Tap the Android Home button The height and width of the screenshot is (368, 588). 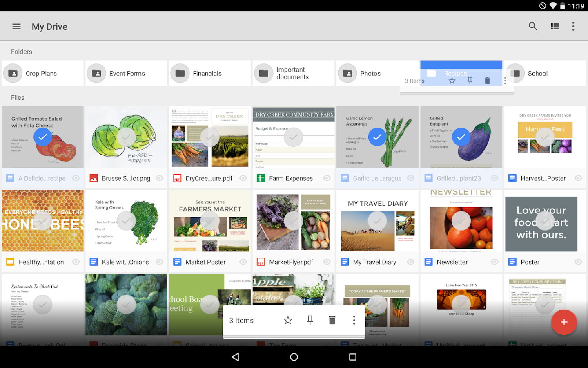pos(294,357)
